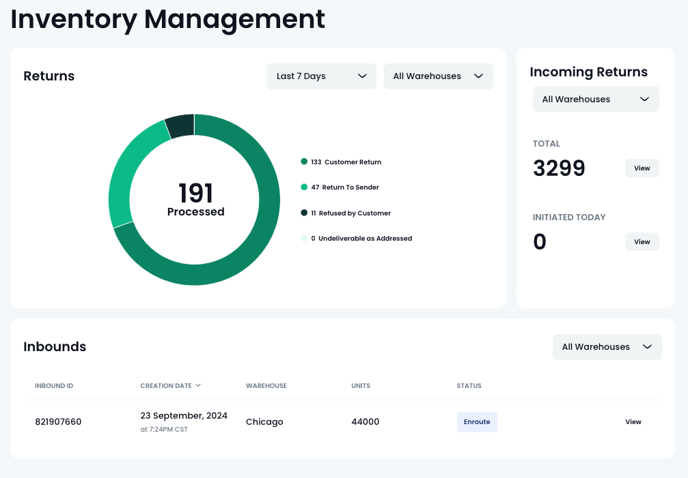Click the Undeliverable as Addressed legend dot
The width and height of the screenshot is (688, 478).
(x=304, y=238)
